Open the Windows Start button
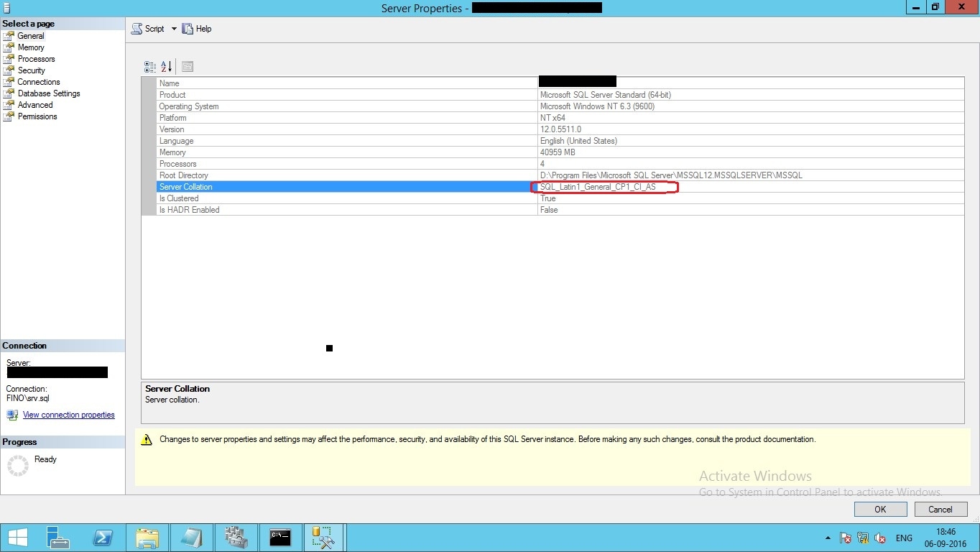980x552 pixels. pyautogui.click(x=17, y=538)
